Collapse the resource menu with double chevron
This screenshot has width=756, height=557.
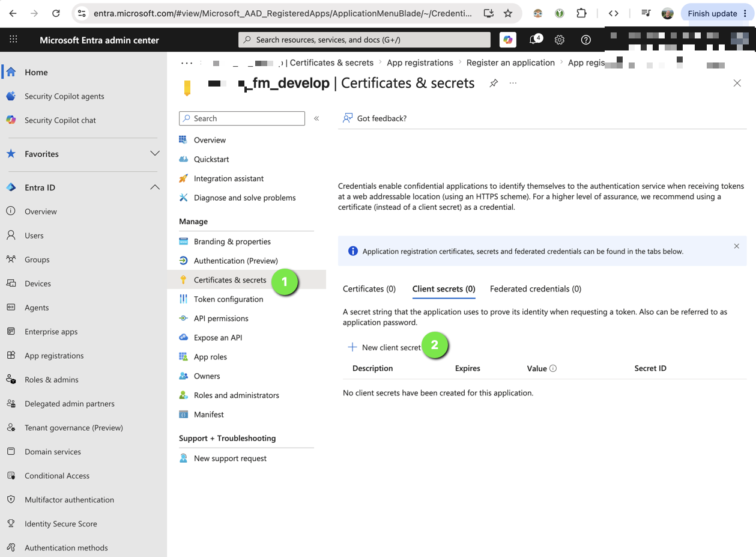(316, 118)
